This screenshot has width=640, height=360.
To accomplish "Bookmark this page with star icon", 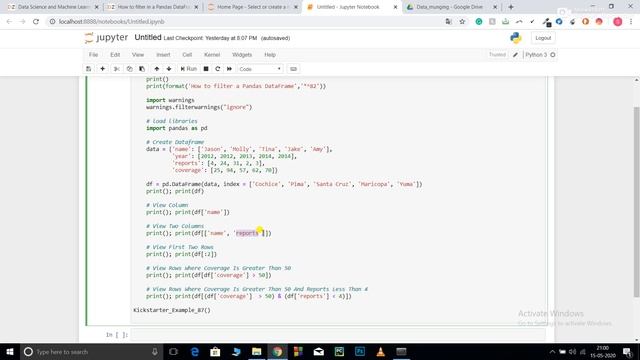I will click(462, 22).
